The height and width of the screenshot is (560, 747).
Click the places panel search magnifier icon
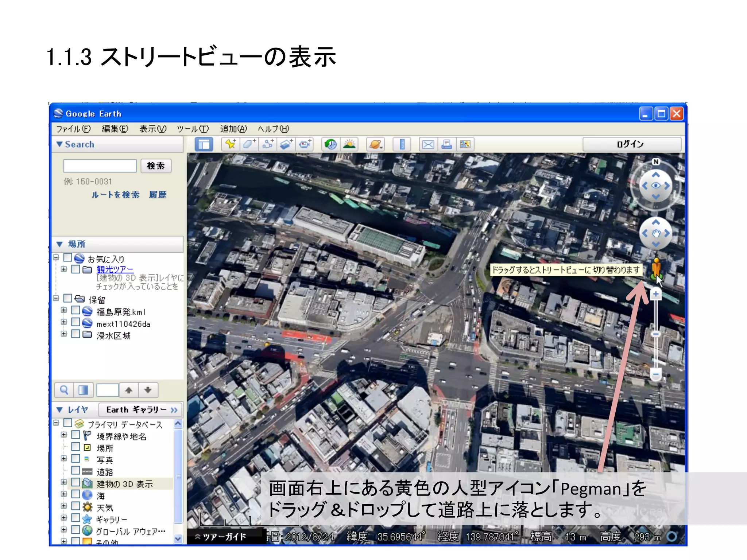pyautogui.click(x=64, y=390)
